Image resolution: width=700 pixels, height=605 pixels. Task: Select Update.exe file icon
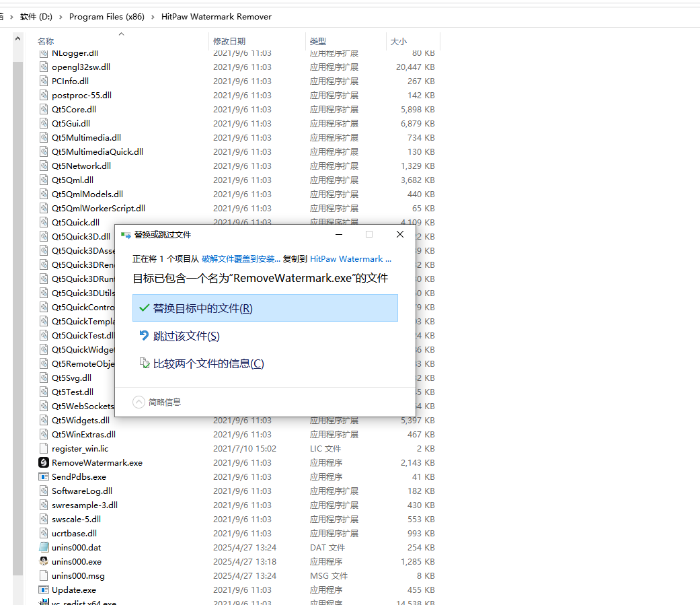pyautogui.click(x=43, y=590)
